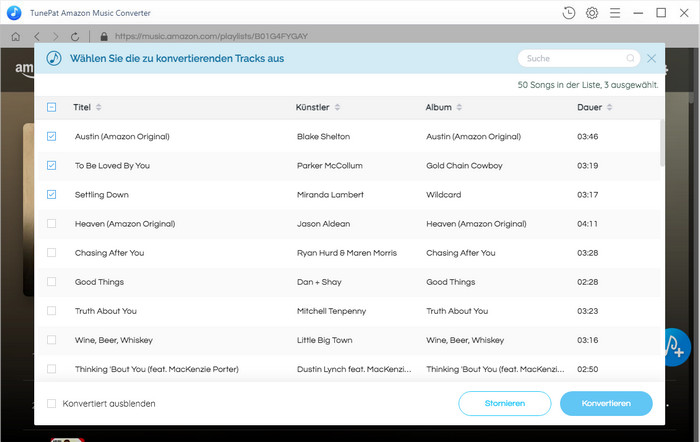Sort by Album column arrows
700x442 pixels.
(459, 107)
